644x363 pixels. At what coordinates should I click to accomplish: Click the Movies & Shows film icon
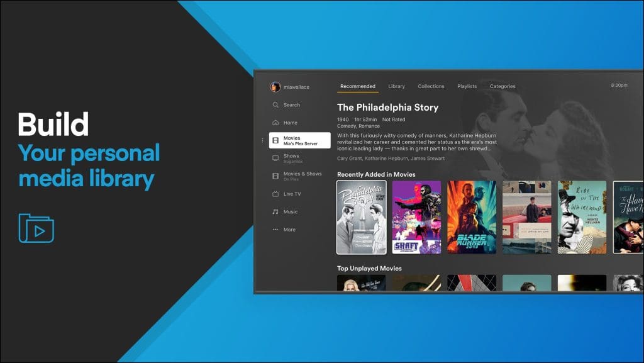coord(275,176)
